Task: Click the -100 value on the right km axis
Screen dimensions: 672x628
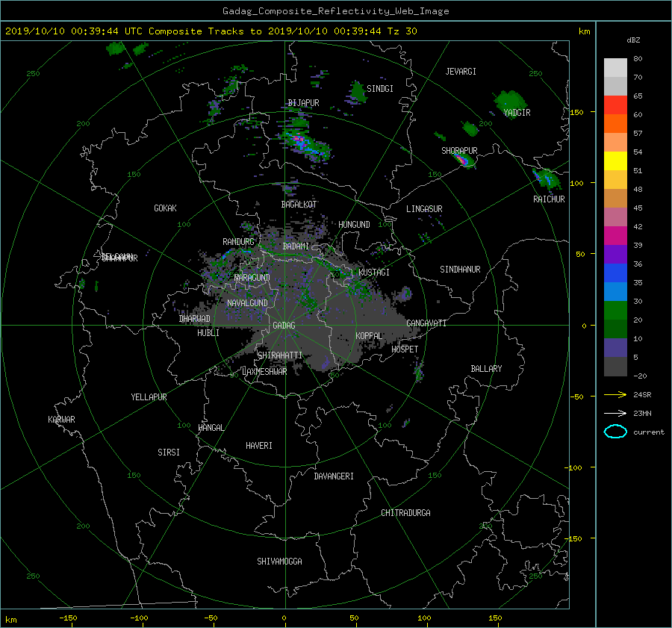Action: (575, 467)
